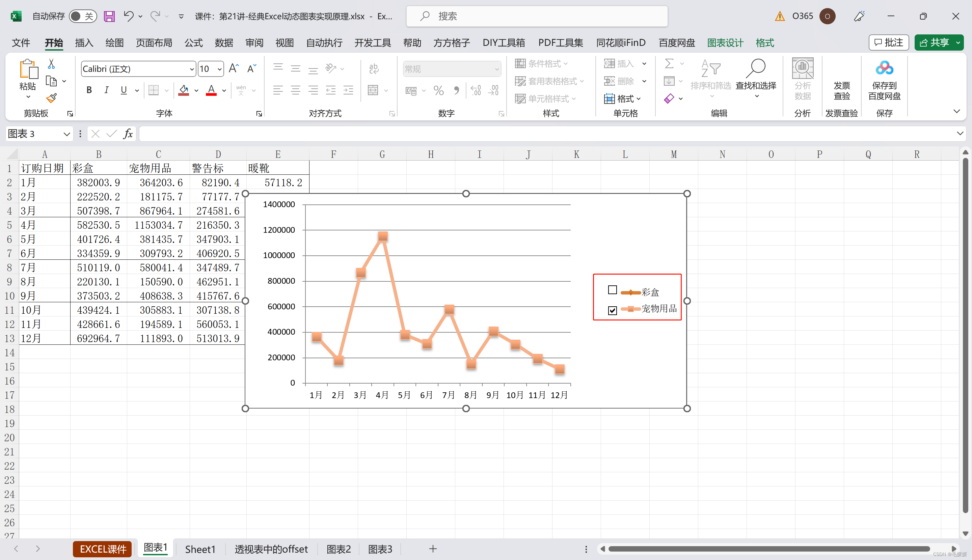Open the font name dropdown
Viewport: 972px width, 560px height.
(x=192, y=69)
